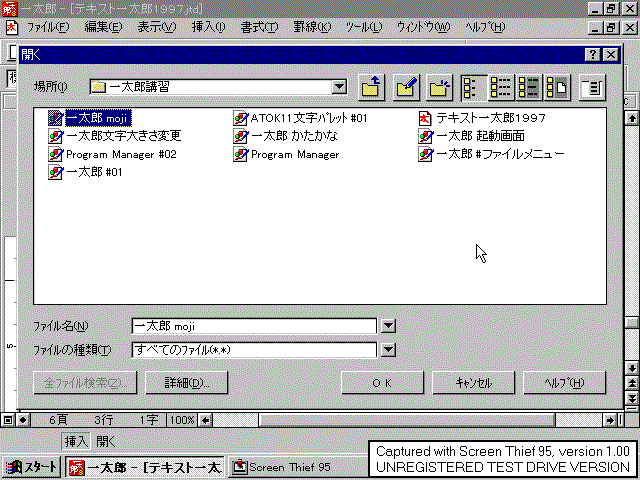Select ATOK11文字パレット #01 file icon
This screenshot has height=480, width=640.
click(241, 118)
